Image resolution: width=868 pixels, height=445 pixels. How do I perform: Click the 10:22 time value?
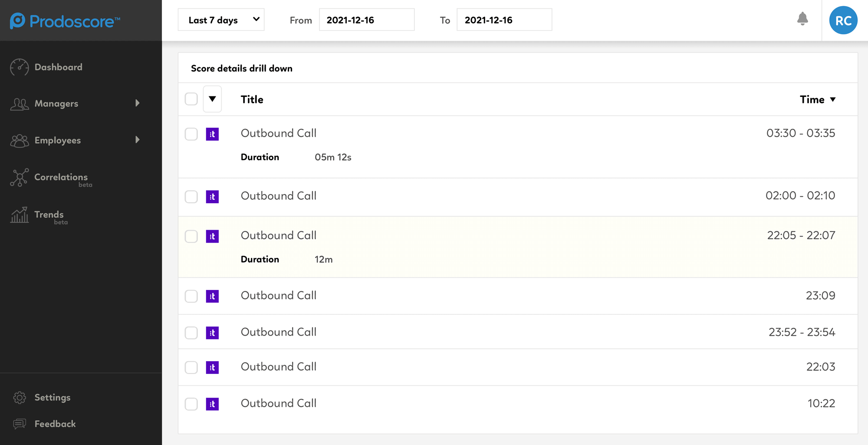point(822,403)
